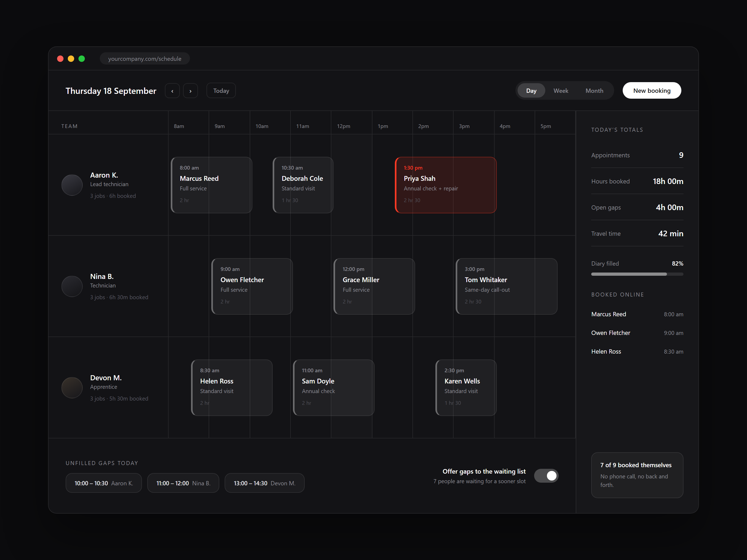Go to the next day arrow
Viewport: 747px width, 560px height.
pos(190,91)
